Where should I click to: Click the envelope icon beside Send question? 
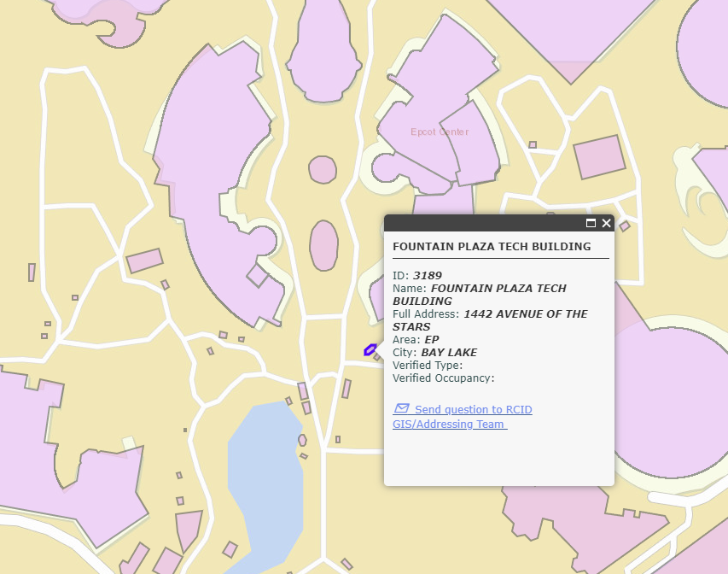click(401, 409)
